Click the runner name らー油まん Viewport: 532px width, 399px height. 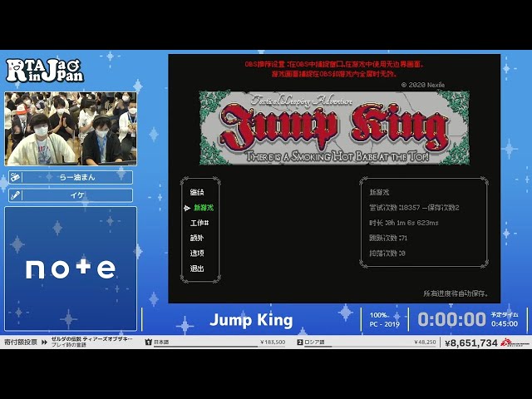(x=77, y=177)
